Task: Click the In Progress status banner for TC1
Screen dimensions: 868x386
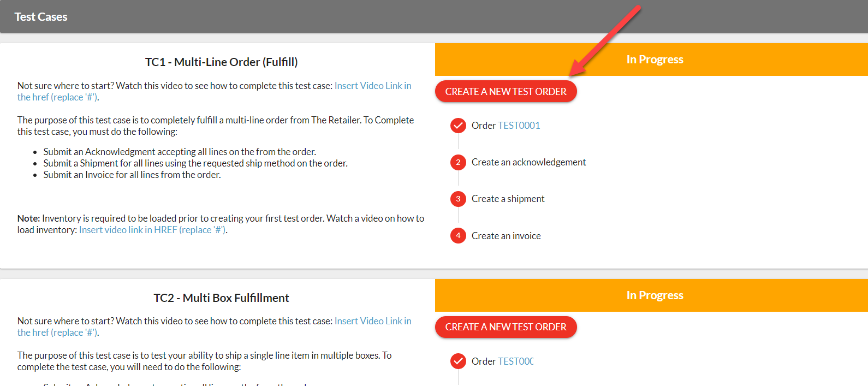Action: (655, 60)
